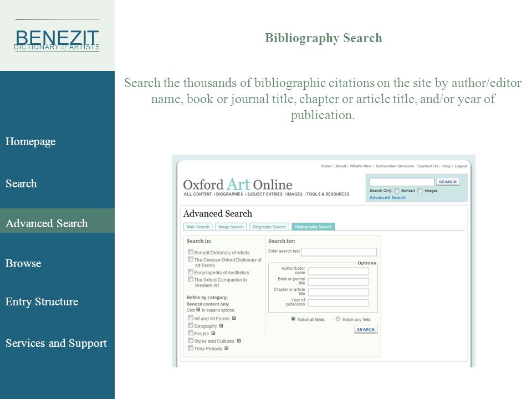This screenshot has width=532, height=399.
Task: Click the SEARCH button below the options
Action: [366, 329]
